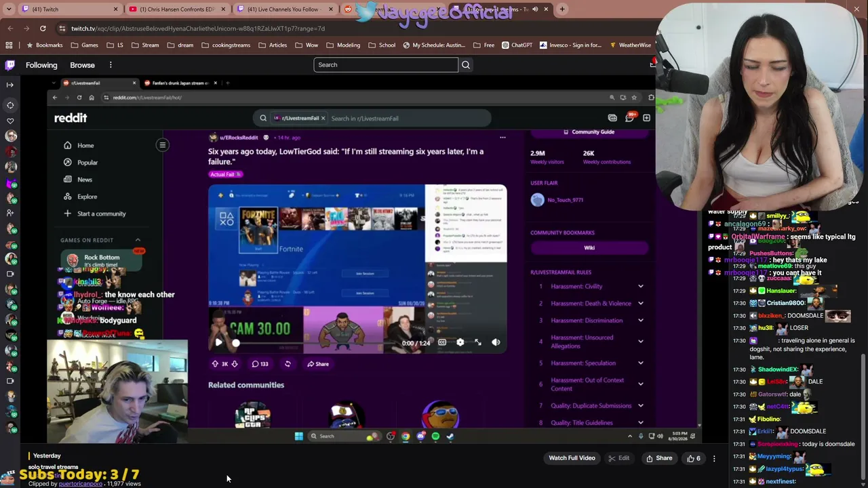The width and height of the screenshot is (868, 488).
Task: Close the '(41) Twitch' browser tab
Action: pos(115,9)
